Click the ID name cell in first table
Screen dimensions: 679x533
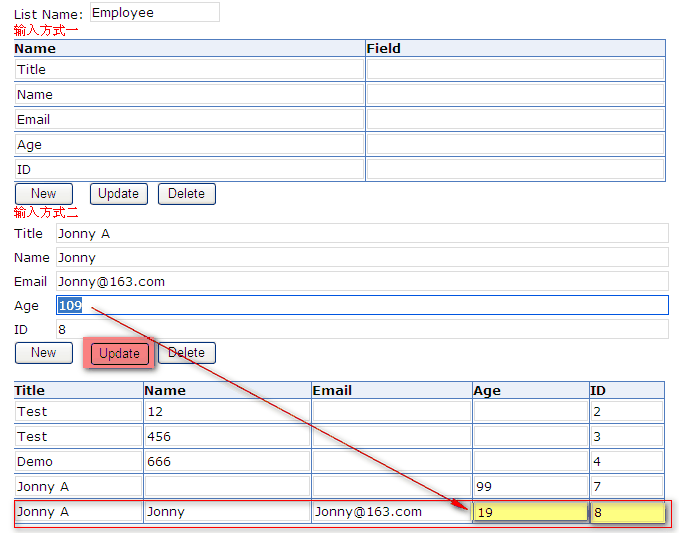(x=189, y=170)
